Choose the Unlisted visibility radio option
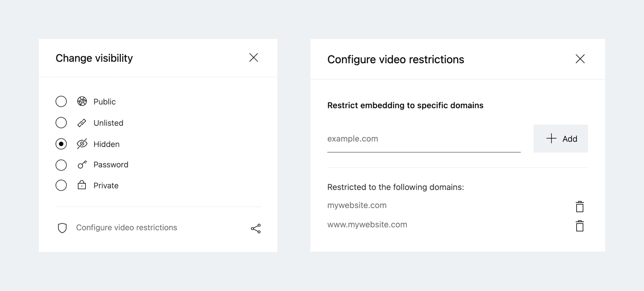The width and height of the screenshot is (644, 291). 61,123
